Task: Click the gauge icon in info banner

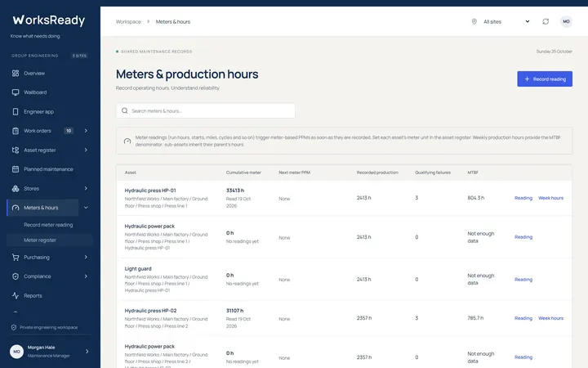Action: [127, 141]
